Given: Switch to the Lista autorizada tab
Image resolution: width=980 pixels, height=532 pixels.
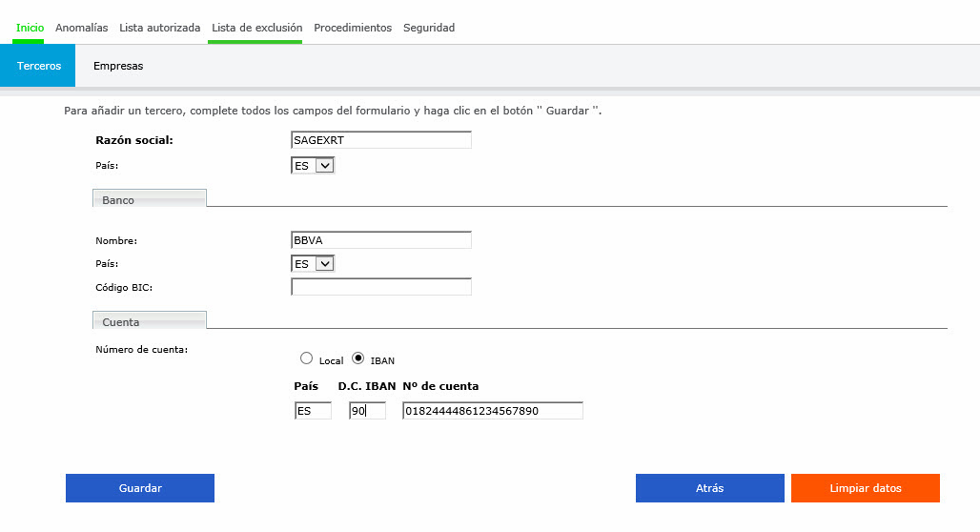Looking at the screenshot, I should [x=159, y=28].
